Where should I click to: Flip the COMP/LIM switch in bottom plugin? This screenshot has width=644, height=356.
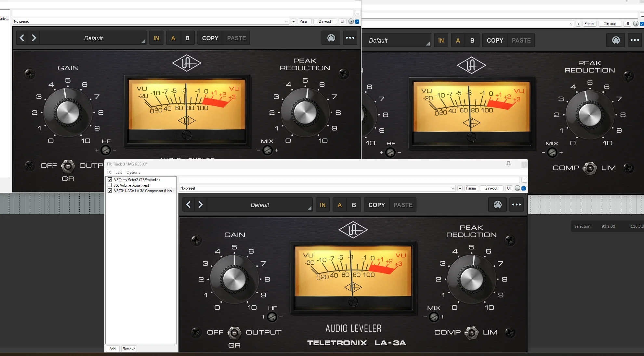(x=471, y=333)
